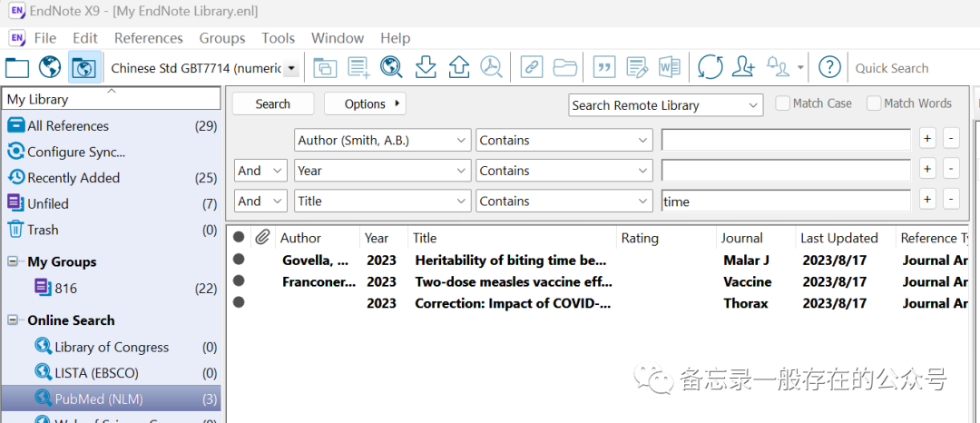
Task: Click the Options button
Action: pyautogui.click(x=365, y=103)
